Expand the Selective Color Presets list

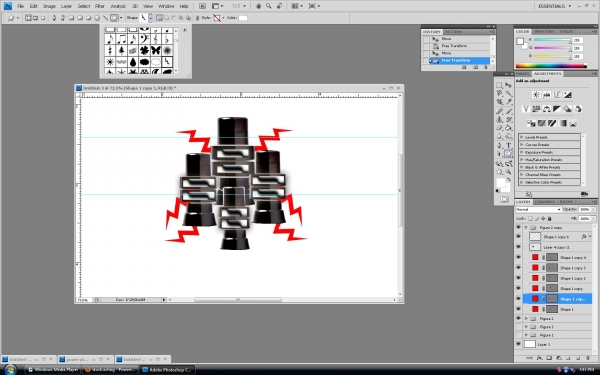(x=522, y=182)
